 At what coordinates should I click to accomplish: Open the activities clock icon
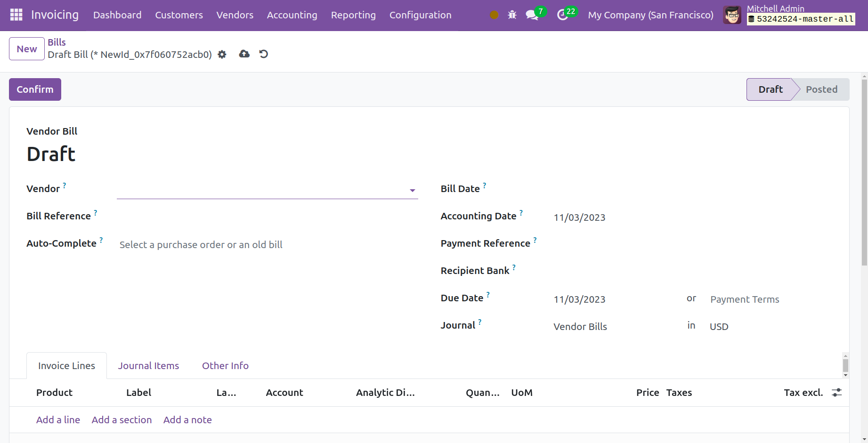[562, 15]
